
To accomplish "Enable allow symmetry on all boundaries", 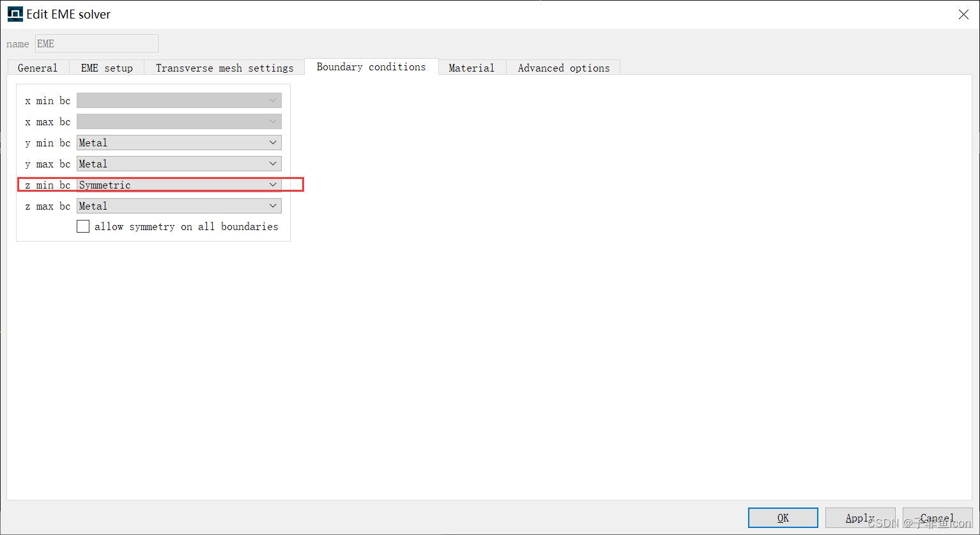I will pyautogui.click(x=83, y=226).
